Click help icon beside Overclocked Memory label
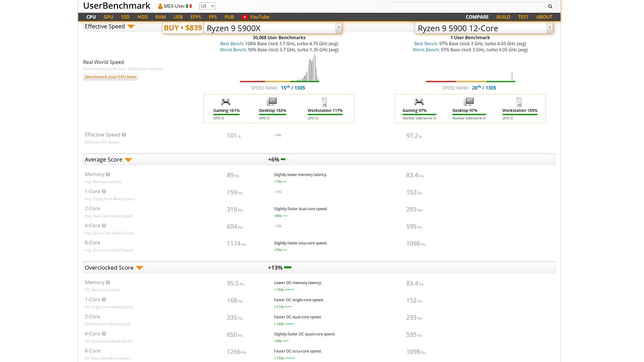 (108, 283)
